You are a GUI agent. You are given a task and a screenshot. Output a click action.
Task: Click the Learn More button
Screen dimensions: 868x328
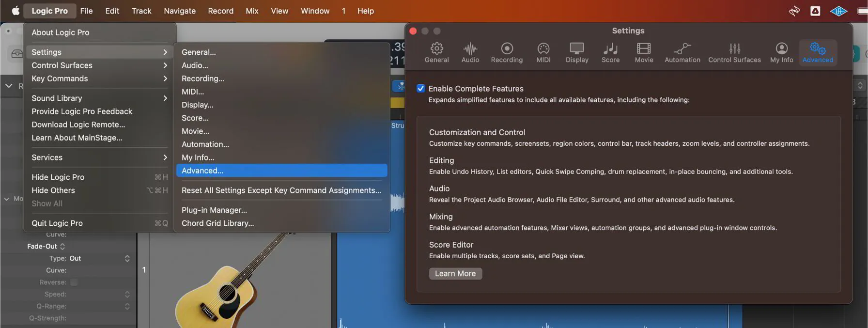pyautogui.click(x=455, y=273)
